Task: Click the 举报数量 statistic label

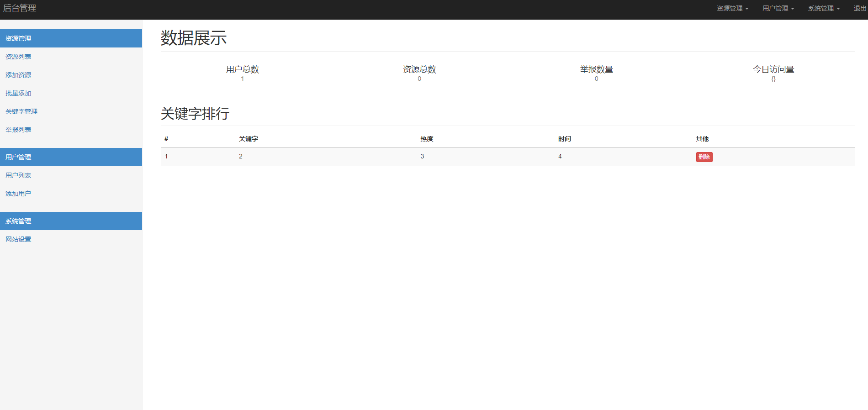Action: 597,69
